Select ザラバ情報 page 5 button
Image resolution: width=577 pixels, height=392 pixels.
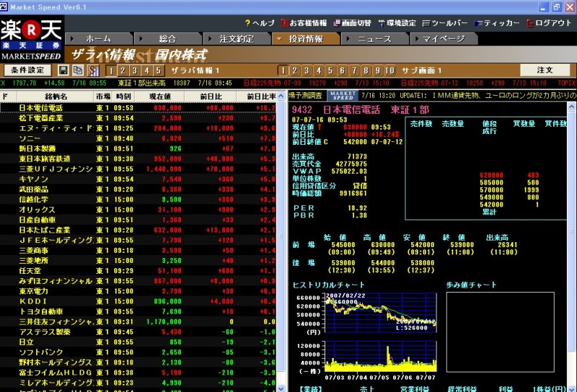[x=158, y=70]
